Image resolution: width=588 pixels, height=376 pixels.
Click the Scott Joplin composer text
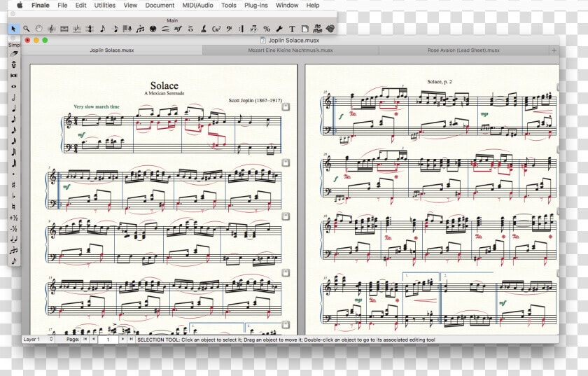pyautogui.click(x=255, y=100)
